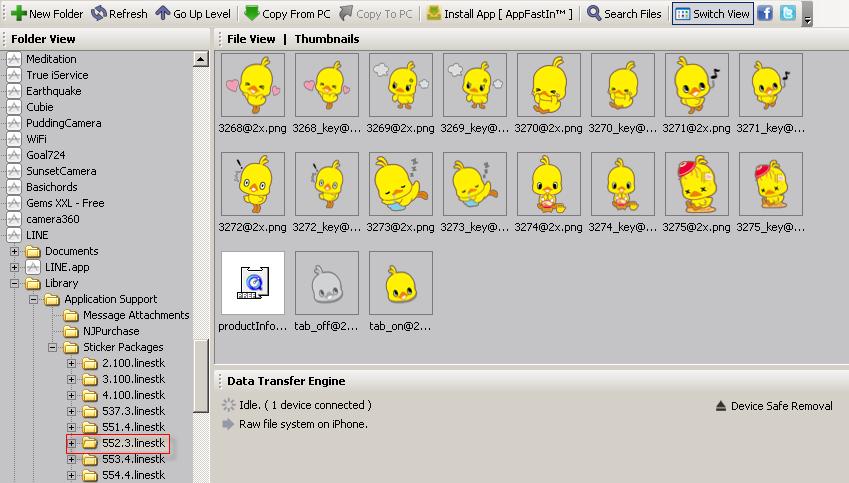The image size is (849, 483).
Task: Click Copy To PC button
Action: point(376,14)
